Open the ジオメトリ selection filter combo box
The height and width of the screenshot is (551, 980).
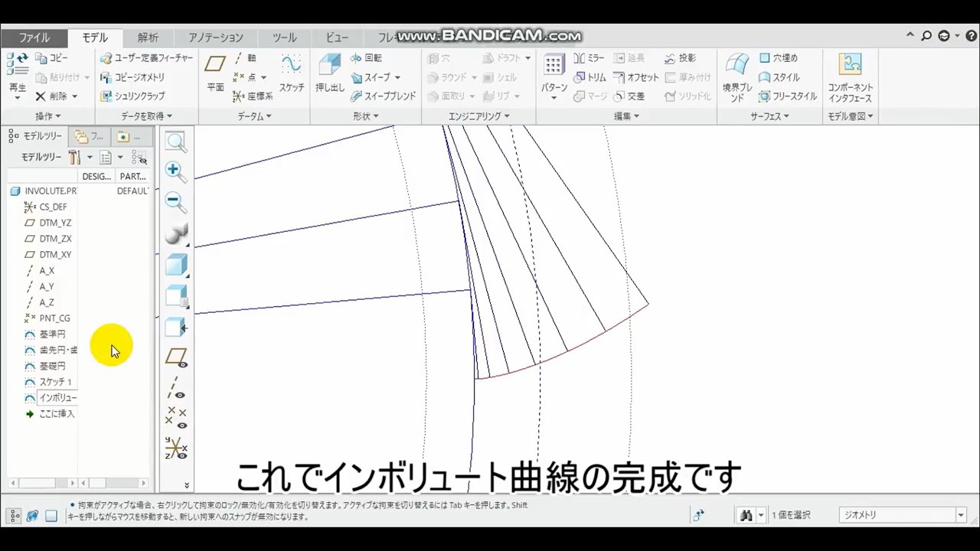click(x=903, y=515)
